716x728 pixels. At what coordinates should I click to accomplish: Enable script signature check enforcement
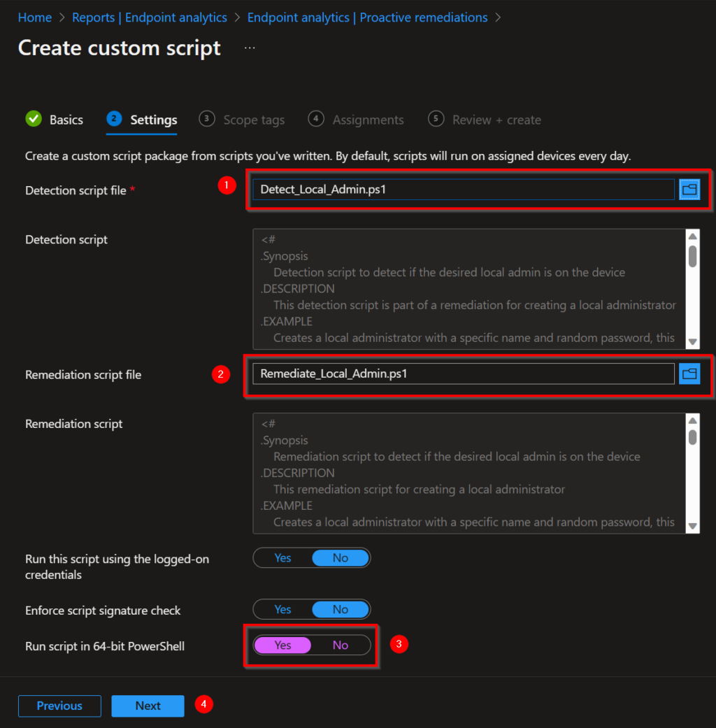(x=282, y=609)
